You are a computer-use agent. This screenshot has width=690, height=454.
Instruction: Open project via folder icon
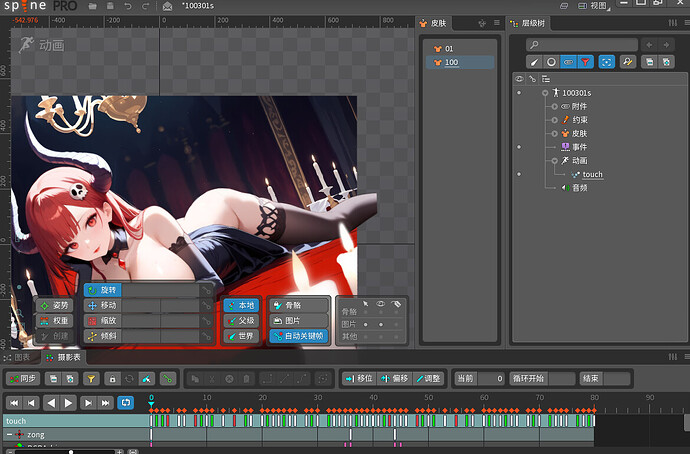click(x=92, y=6)
